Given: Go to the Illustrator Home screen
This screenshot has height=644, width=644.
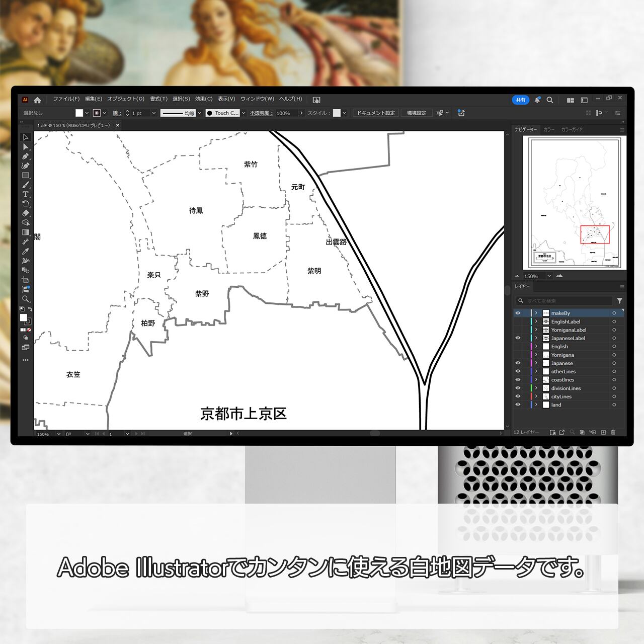Looking at the screenshot, I should point(37,100).
